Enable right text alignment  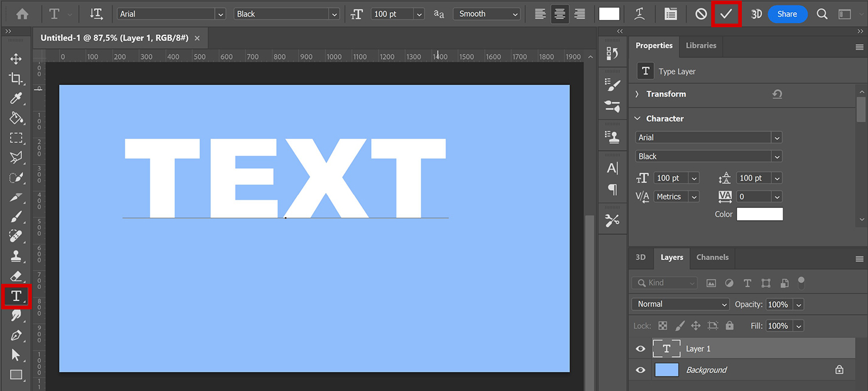tap(580, 13)
